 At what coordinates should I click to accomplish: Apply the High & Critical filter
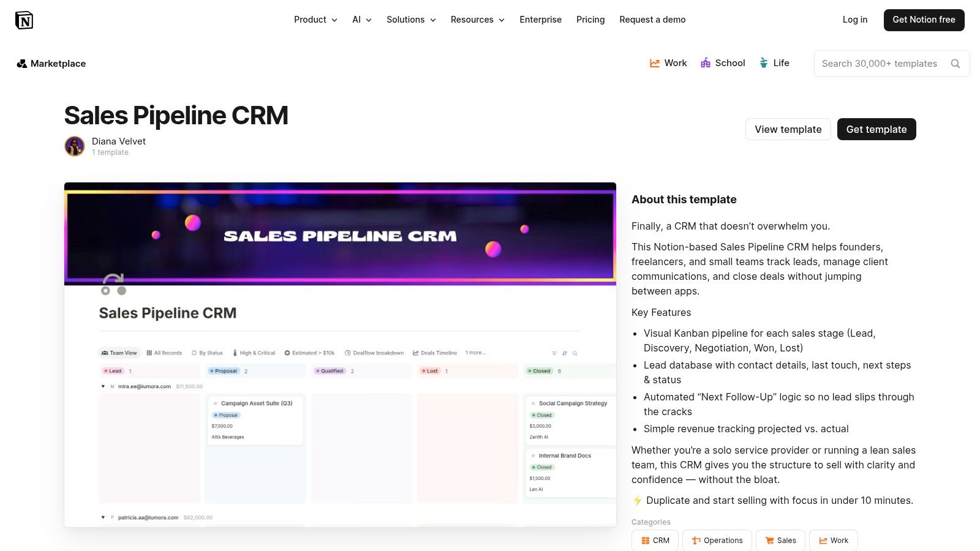pyautogui.click(x=255, y=353)
